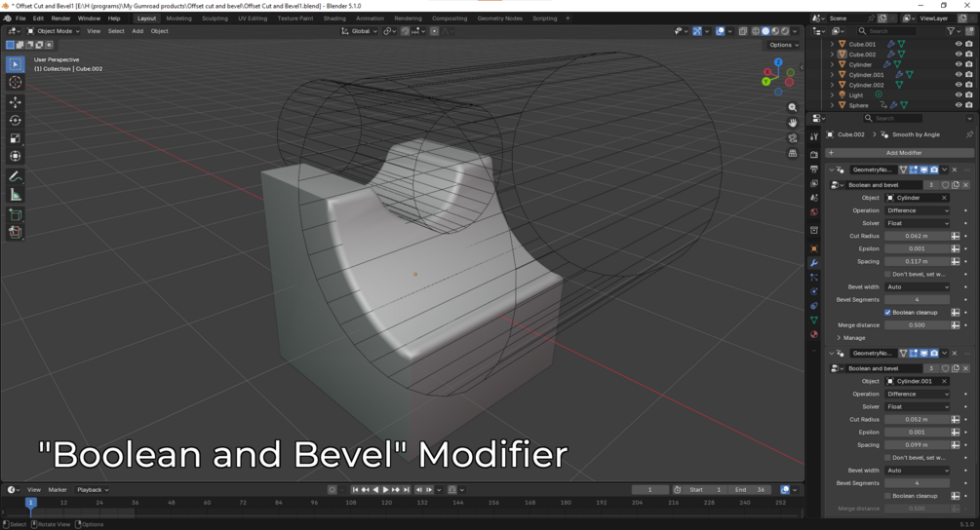Viewport: 980px width, 530px height.
Task: Open the Render properties tab
Action: pos(814,154)
